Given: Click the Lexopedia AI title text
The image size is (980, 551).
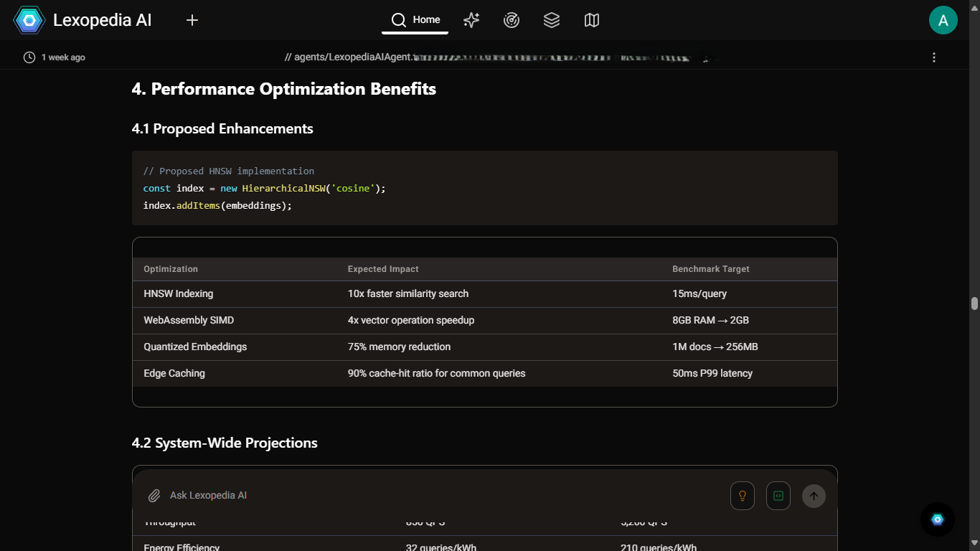Looking at the screenshot, I should coord(103,20).
